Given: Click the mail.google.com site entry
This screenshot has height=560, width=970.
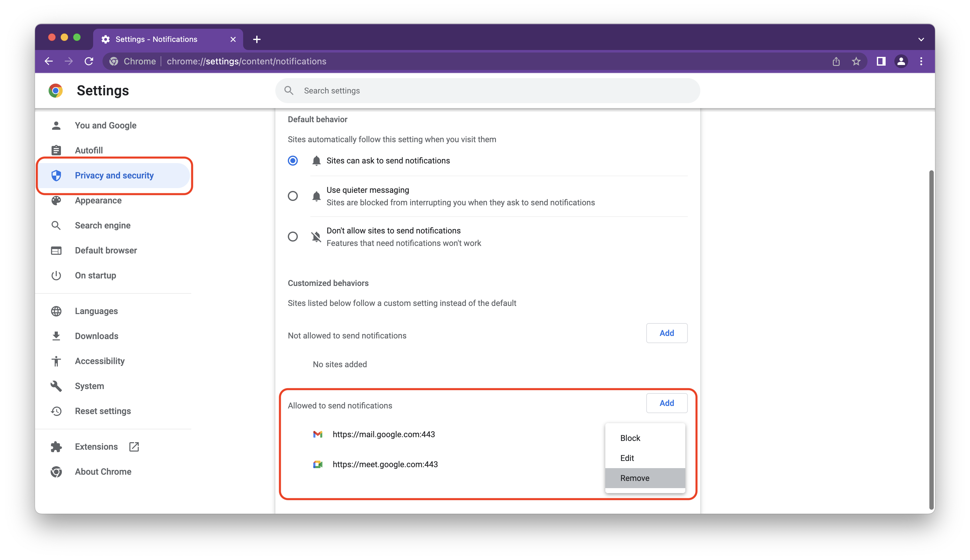Looking at the screenshot, I should (x=383, y=434).
